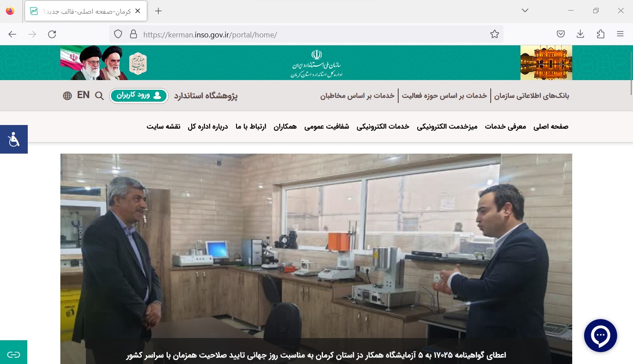Open the Firefox hamburger application menu

tap(620, 34)
